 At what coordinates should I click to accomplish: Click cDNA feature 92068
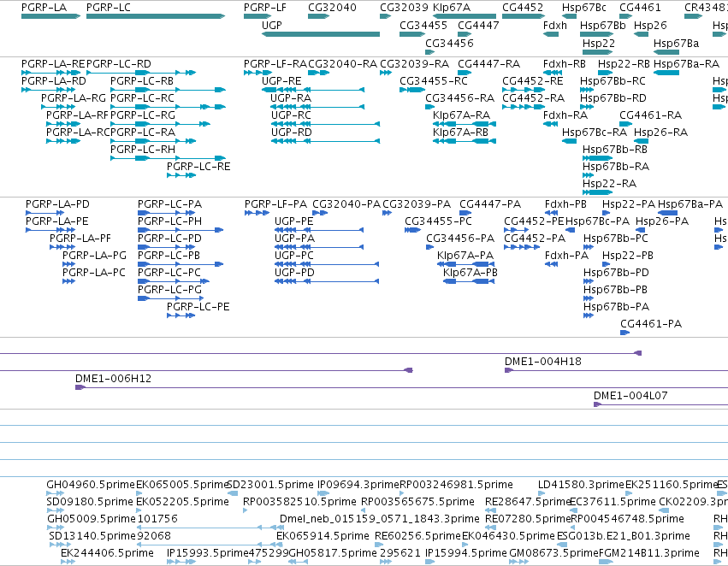tap(210, 545)
